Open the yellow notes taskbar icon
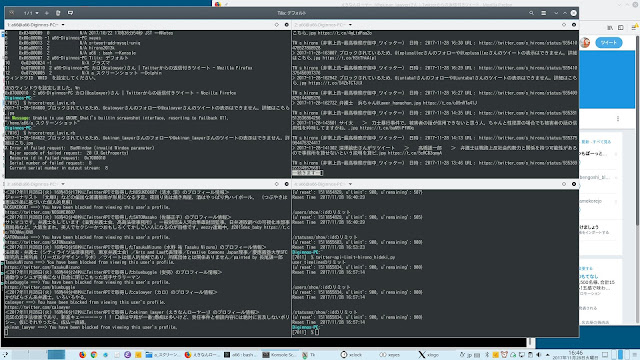640x360 pixels. [138, 355]
